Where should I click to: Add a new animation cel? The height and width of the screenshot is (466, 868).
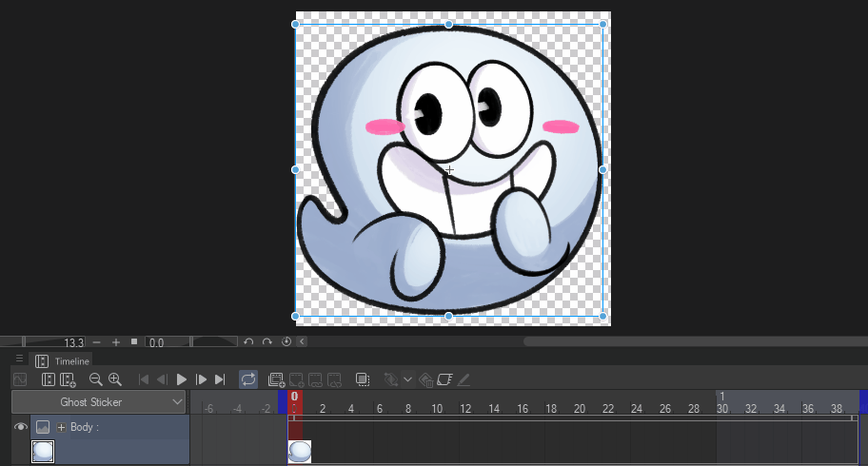[x=277, y=379]
